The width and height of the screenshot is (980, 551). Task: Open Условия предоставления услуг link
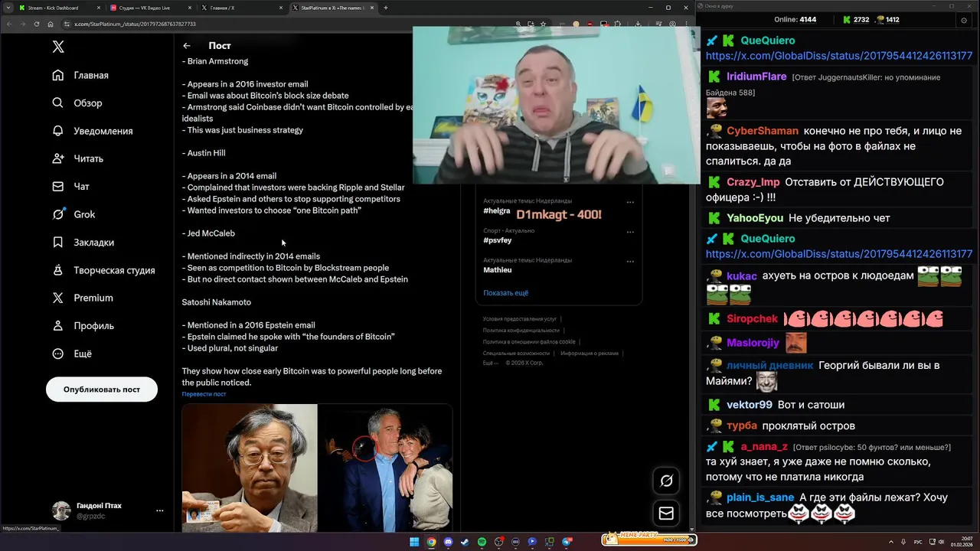pos(520,318)
